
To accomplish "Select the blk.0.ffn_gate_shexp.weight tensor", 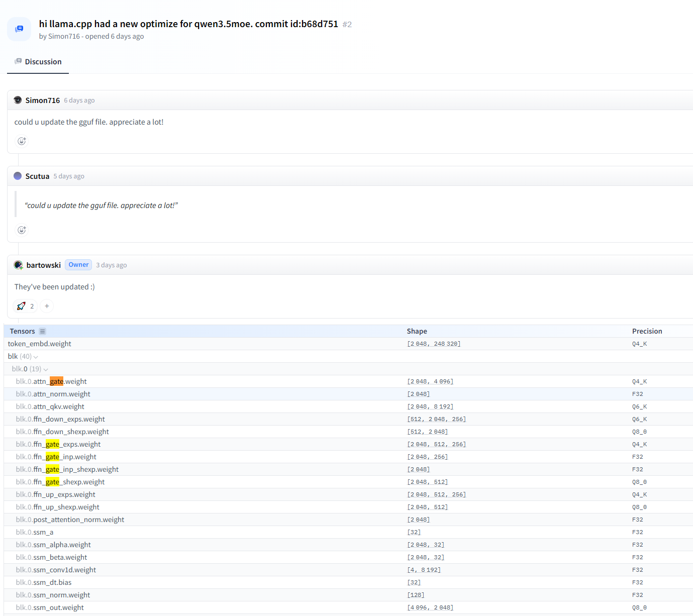I will pyautogui.click(x=348, y=482).
